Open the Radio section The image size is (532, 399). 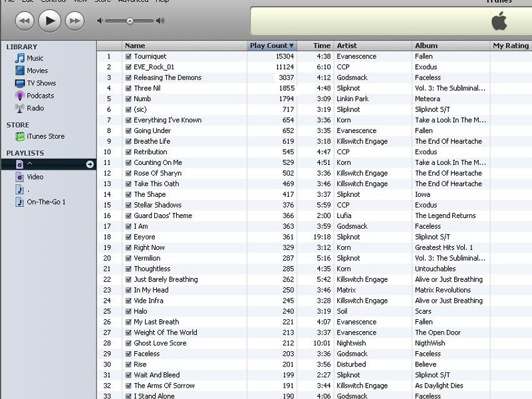[x=29, y=108]
